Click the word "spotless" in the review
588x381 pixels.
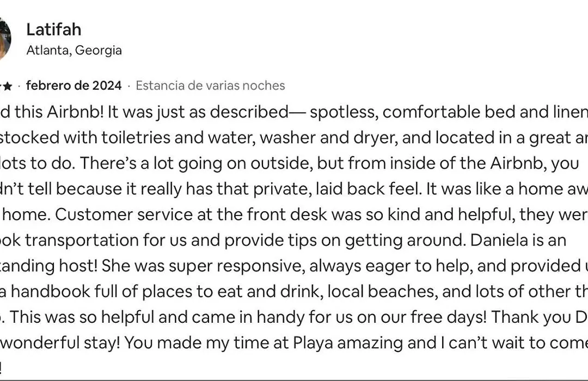tap(344, 112)
